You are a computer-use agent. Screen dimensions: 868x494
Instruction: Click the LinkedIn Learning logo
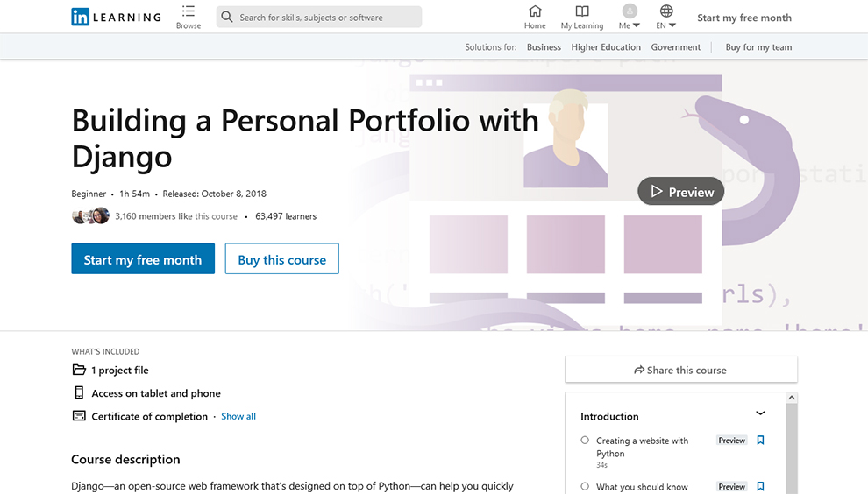116,17
